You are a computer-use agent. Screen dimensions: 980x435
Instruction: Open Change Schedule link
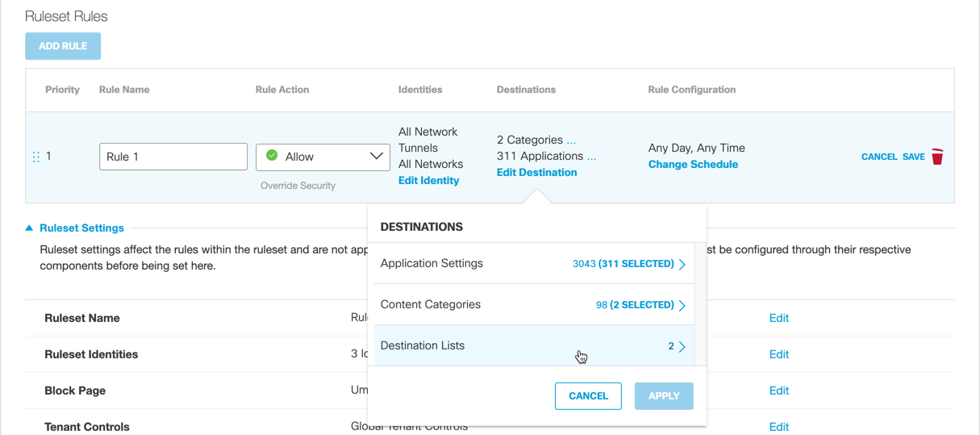coord(693,165)
